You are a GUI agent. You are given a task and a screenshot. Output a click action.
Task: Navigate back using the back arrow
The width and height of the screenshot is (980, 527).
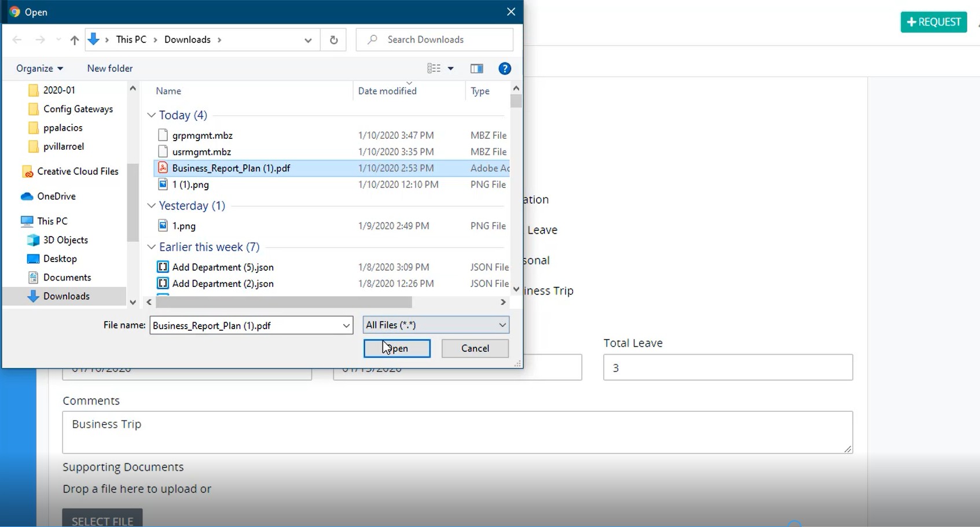pyautogui.click(x=17, y=39)
